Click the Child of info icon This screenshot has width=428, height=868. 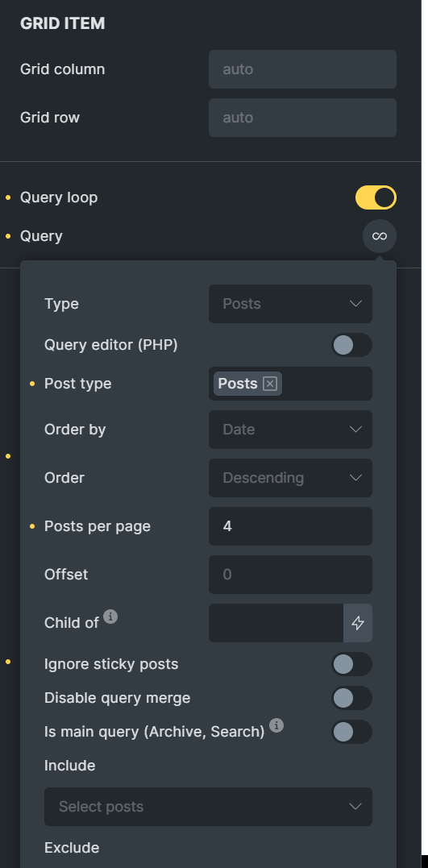tap(110, 616)
